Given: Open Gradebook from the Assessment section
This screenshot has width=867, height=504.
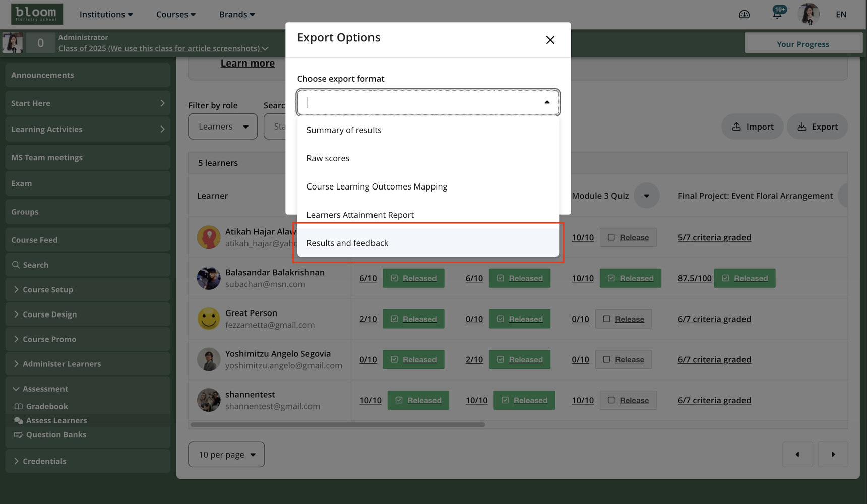Looking at the screenshot, I should pos(47,406).
